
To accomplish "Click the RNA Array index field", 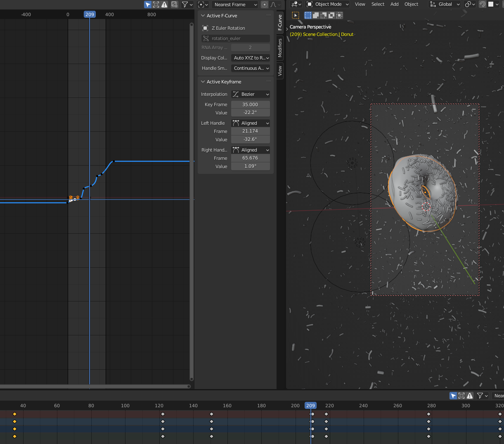I will [x=250, y=47].
